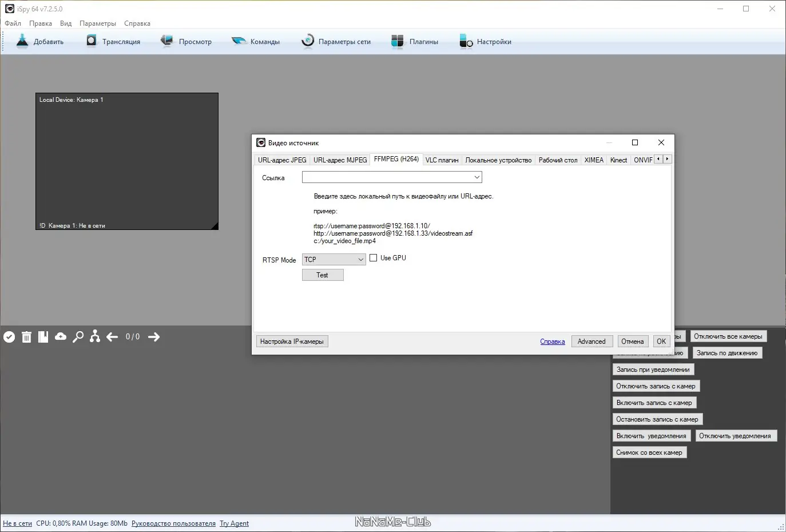Open Параметры сети in the toolbar
The image size is (786, 532).
coord(336,41)
